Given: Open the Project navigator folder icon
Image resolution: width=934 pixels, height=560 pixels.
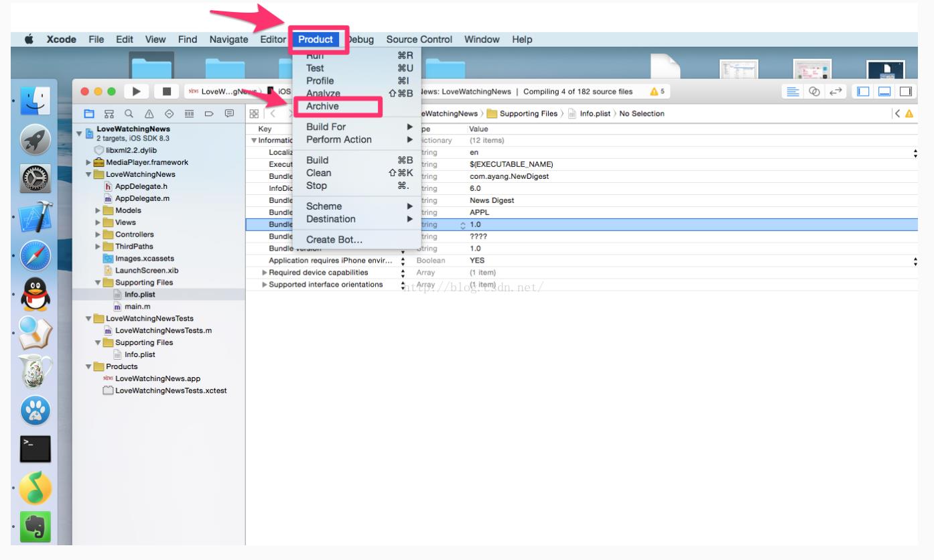Looking at the screenshot, I should [x=89, y=113].
